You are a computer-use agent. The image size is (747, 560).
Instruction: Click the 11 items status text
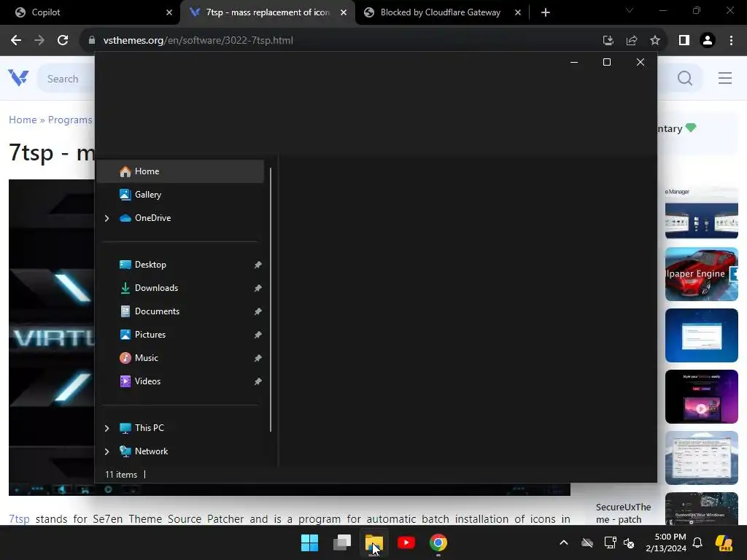pyautogui.click(x=121, y=475)
